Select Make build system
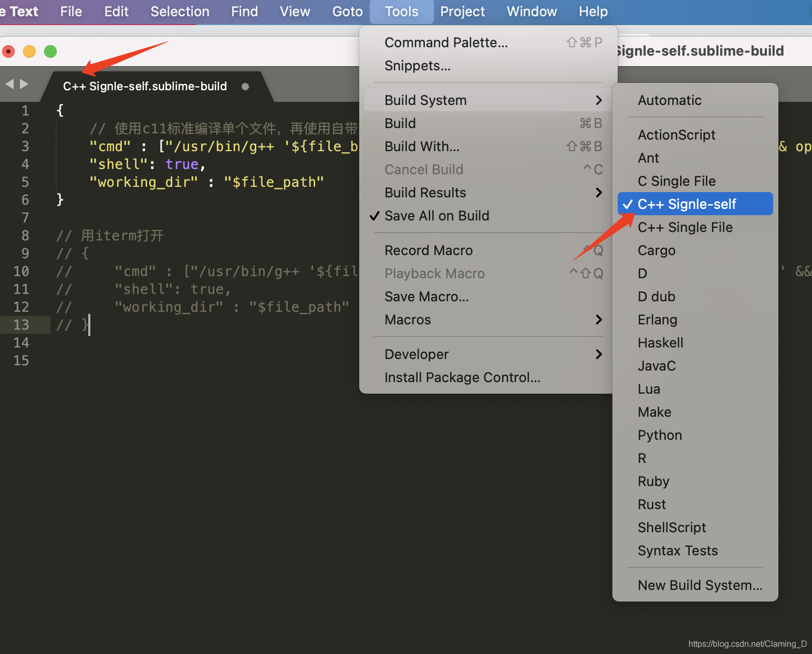The width and height of the screenshot is (812, 654). tap(695, 412)
